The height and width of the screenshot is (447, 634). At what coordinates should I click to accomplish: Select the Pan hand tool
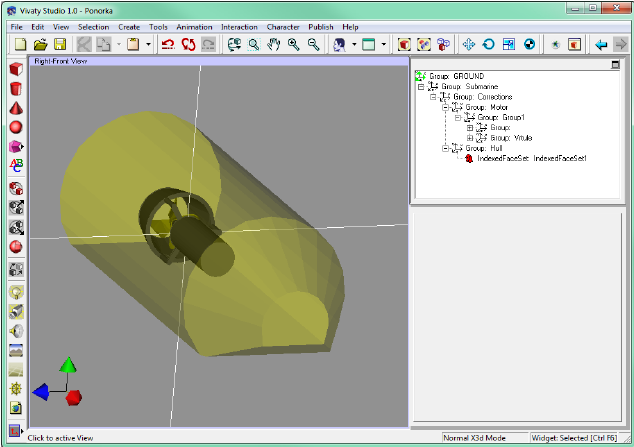tap(274, 44)
